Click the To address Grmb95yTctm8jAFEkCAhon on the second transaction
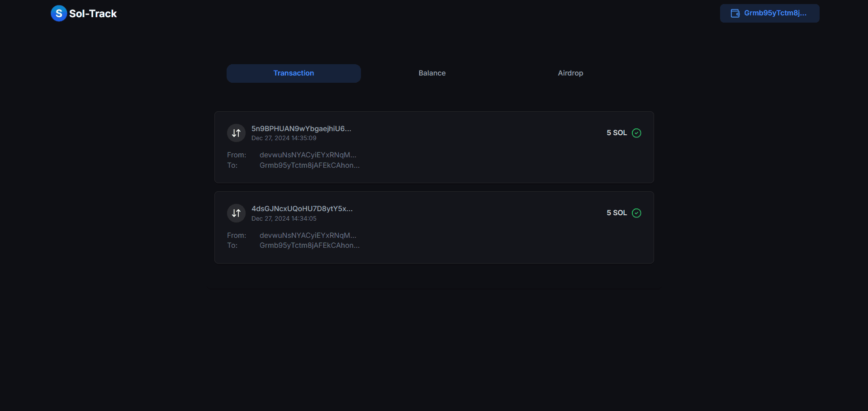This screenshot has width=868, height=411. [309, 245]
